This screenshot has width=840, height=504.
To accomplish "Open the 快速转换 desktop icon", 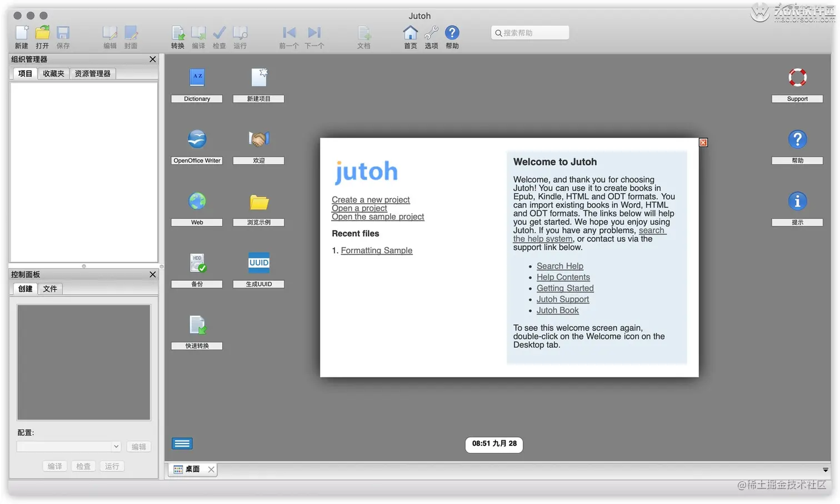I will 197,325.
